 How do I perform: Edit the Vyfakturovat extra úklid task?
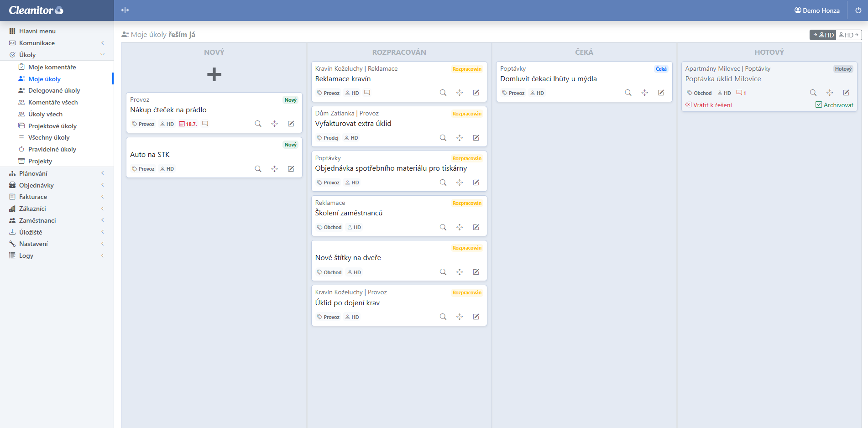click(476, 138)
